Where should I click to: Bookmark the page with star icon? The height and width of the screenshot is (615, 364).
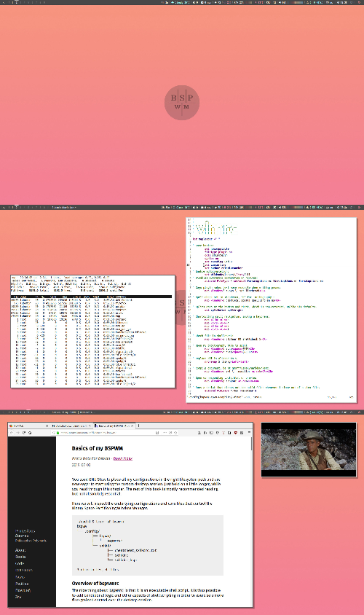175,433
